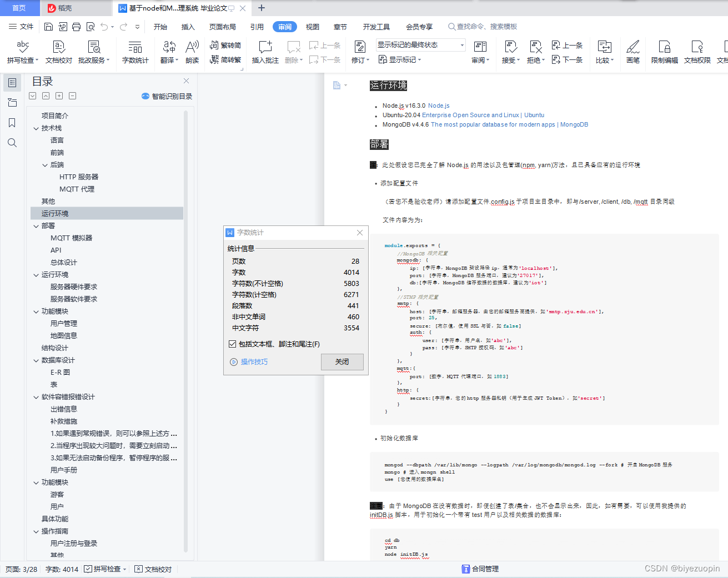The width and height of the screenshot is (728, 578).
Task: Open the customize quick access toolbar dropdown
Action: pos(138,27)
